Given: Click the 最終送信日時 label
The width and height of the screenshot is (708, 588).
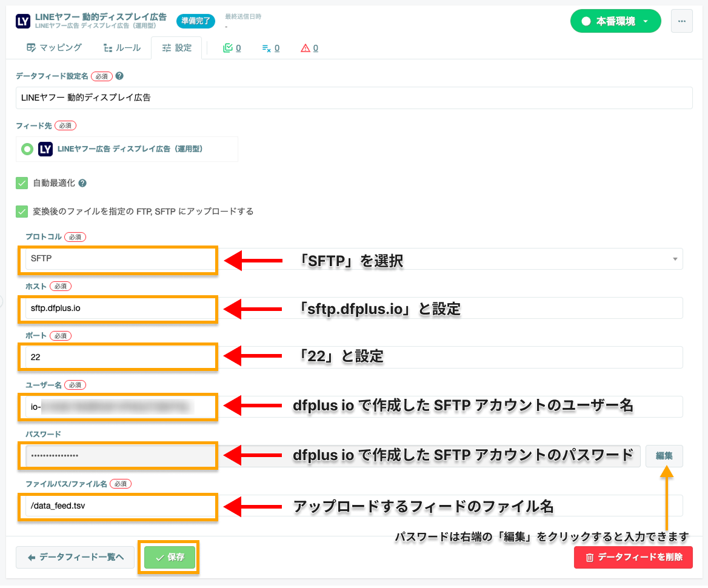Looking at the screenshot, I should (243, 17).
